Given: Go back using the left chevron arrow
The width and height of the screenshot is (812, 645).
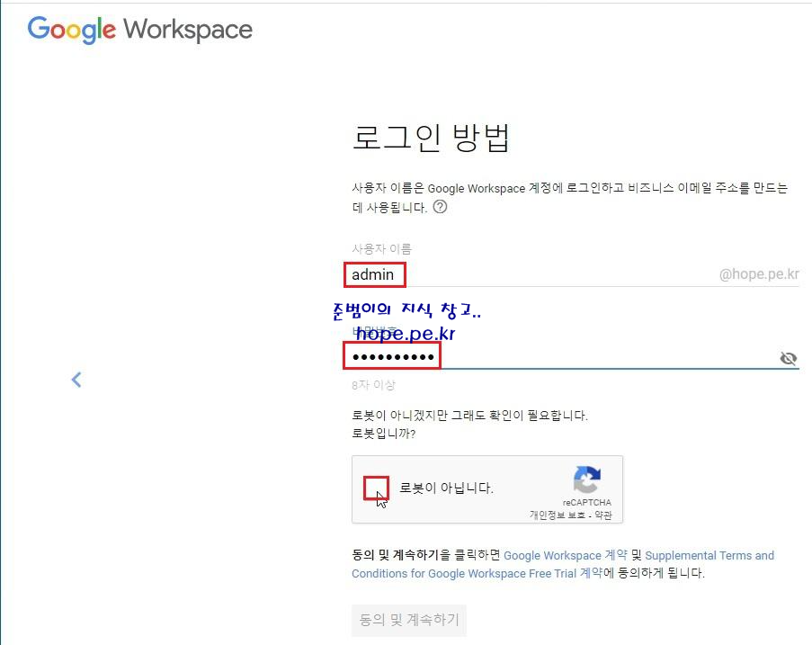Looking at the screenshot, I should (x=76, y=380).
